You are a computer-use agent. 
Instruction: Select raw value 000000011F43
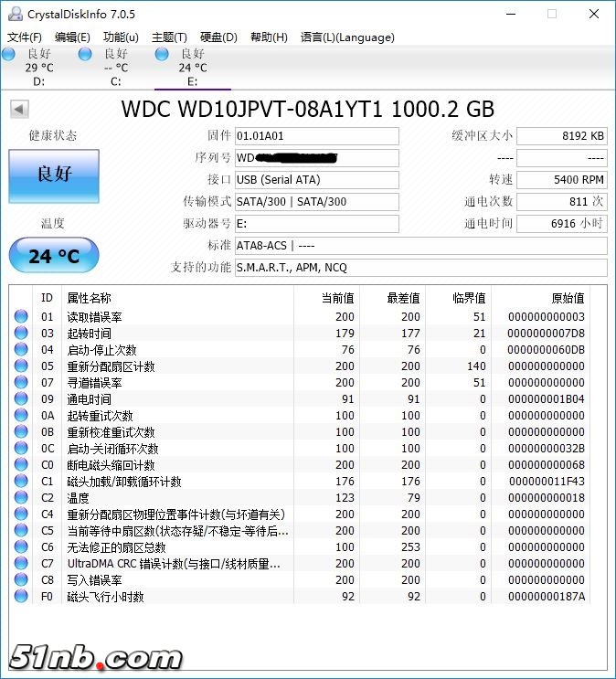click(547, 482)
